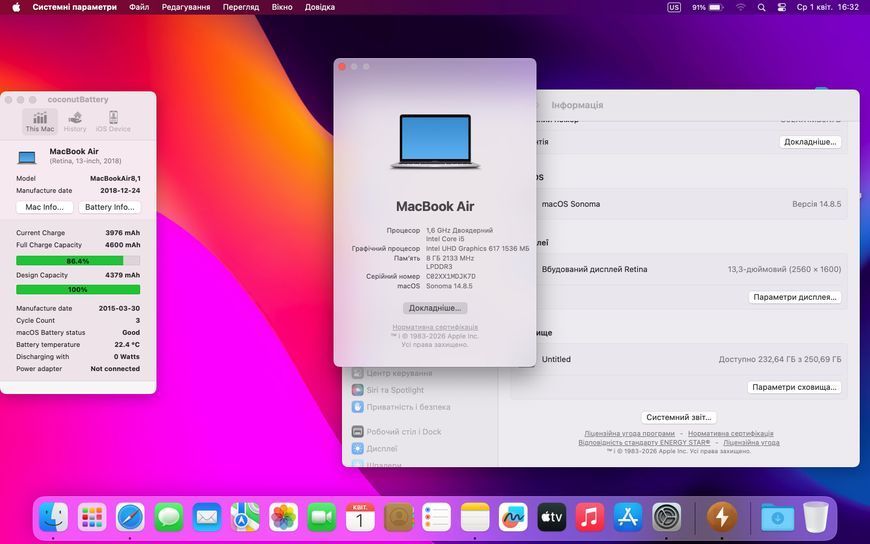Image resolution: width=870 pixels, height=544 pixels.
Task: Switch to History tab in coconutBattery
Action: click(75, 121)
